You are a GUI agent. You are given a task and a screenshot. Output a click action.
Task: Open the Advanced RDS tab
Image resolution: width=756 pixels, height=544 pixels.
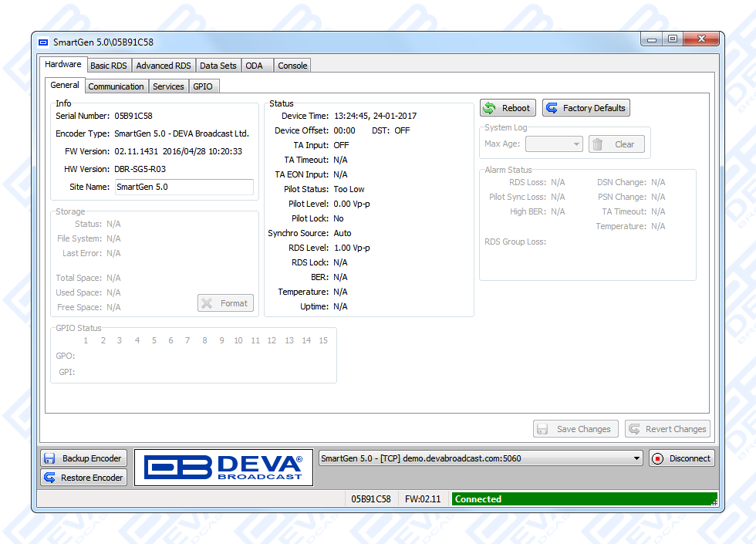point(164,66)
